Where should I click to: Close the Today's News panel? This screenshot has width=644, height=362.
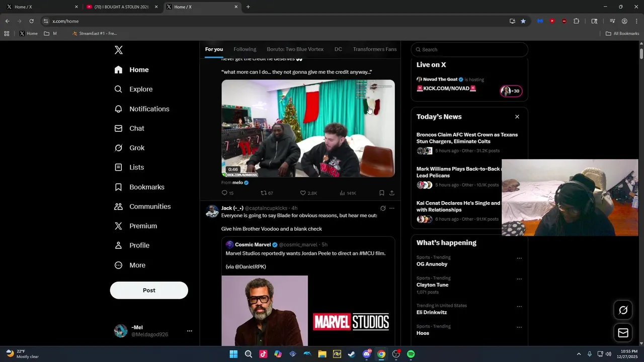coord(517,117)
